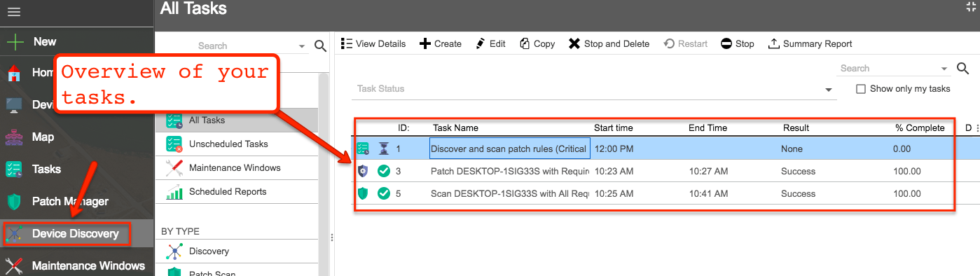Image resolution: width=980 pixels, height=276 pixels.
Task: Sort by % Complete column header
Action: (x=920, y=127)
